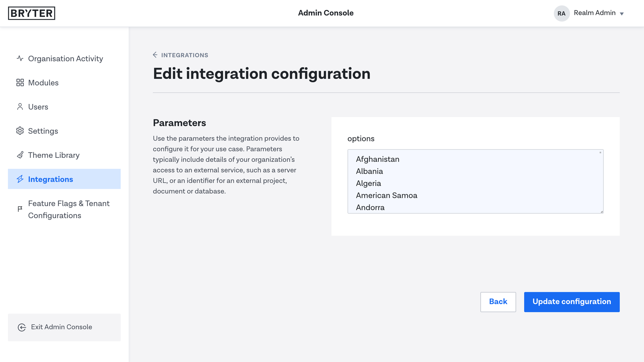The width and height of the screenshot is (644, 362).
Task: Click inside the options text area
Action: (x=475, y=181)
